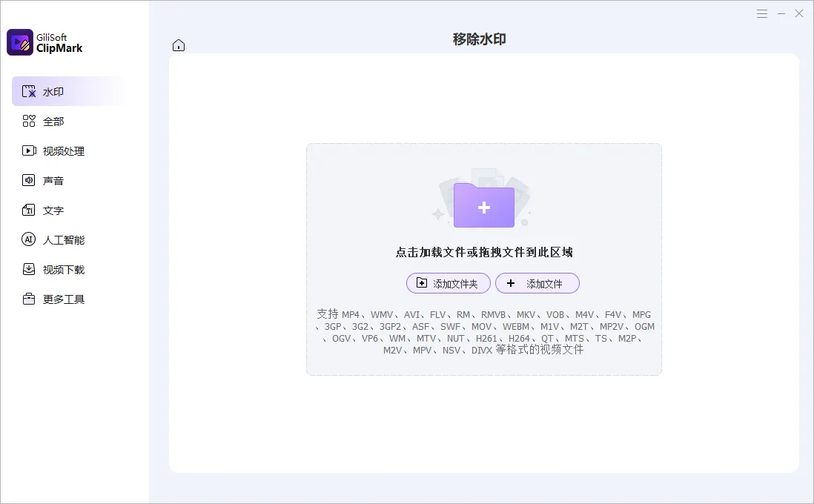Click the purple folder plus icon
This screenshot has height=504, width=814.
(483, 205)
